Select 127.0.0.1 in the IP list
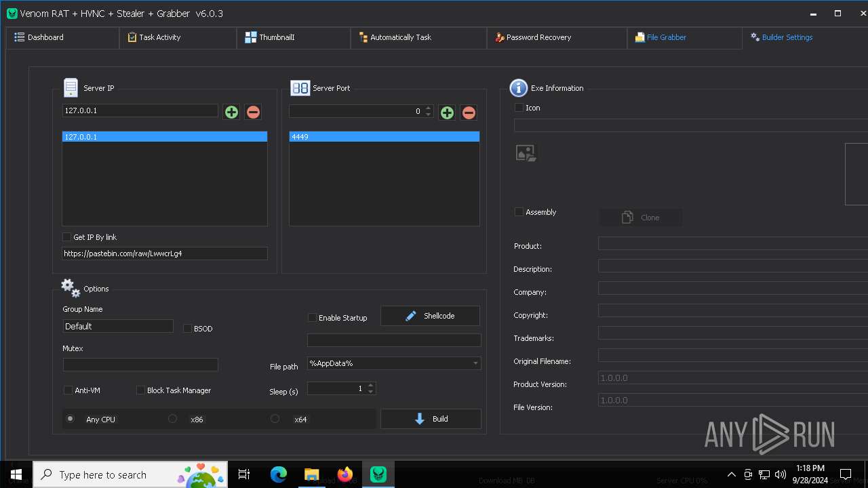 (165, 137)
